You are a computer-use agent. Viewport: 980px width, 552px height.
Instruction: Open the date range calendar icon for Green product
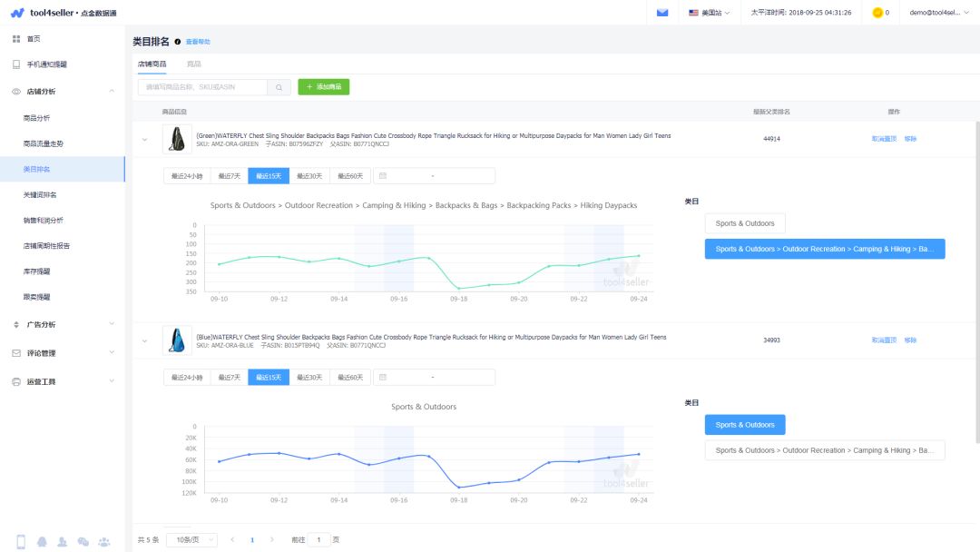[382, 176]
